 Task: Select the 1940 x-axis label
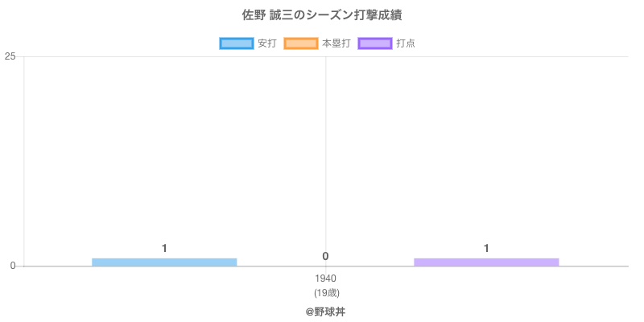tap(326, 279)
